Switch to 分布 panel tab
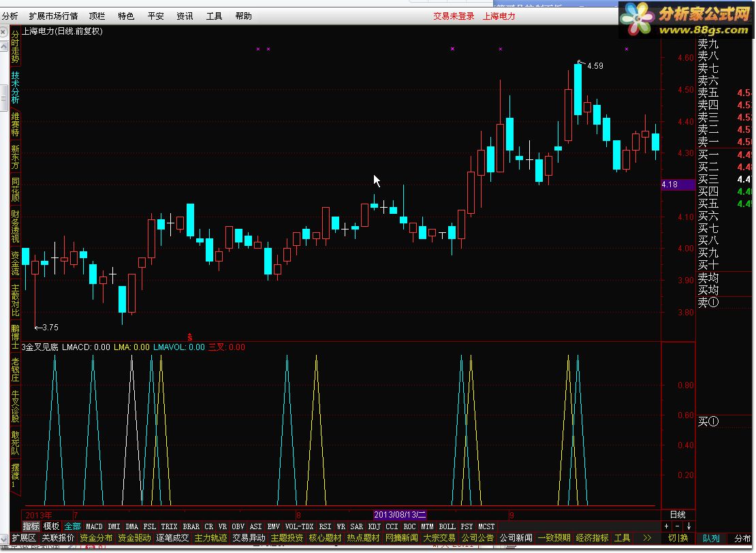Image resolution: width=756 pixels, height=553 pixels. click(x=742, y=539)
